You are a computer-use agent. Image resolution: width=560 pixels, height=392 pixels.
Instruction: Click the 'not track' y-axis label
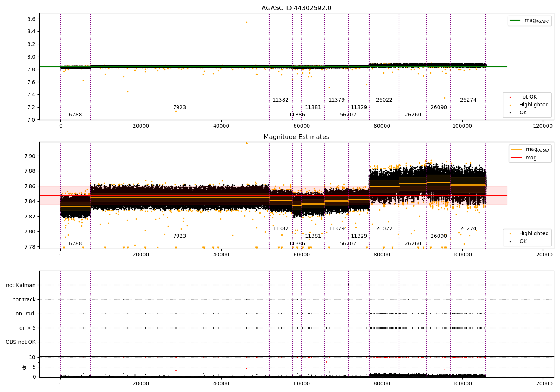coord(24,299)
